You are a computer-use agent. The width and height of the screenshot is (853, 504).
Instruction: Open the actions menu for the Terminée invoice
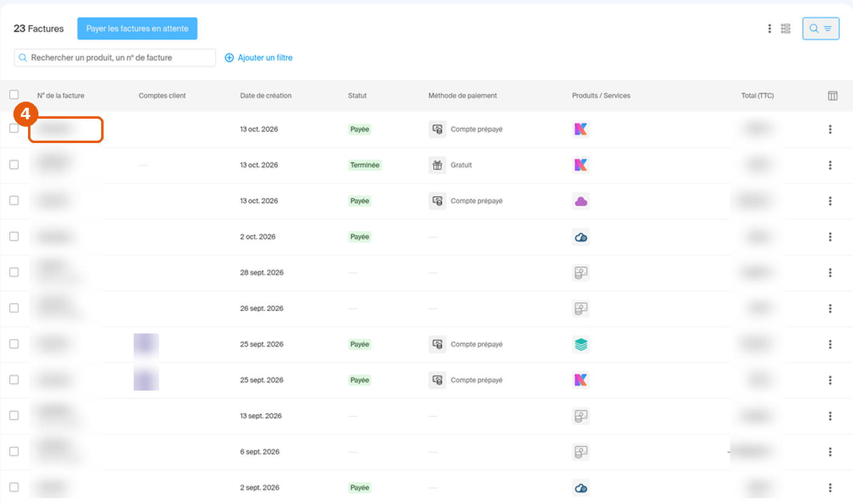pyautogui.click(x=830, y=165)
